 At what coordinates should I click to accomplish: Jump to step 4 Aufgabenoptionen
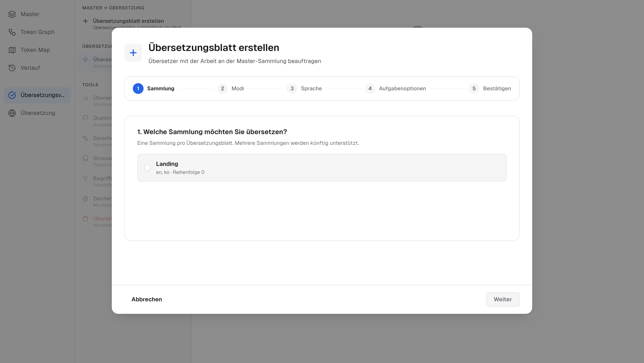tap(395, 89)
